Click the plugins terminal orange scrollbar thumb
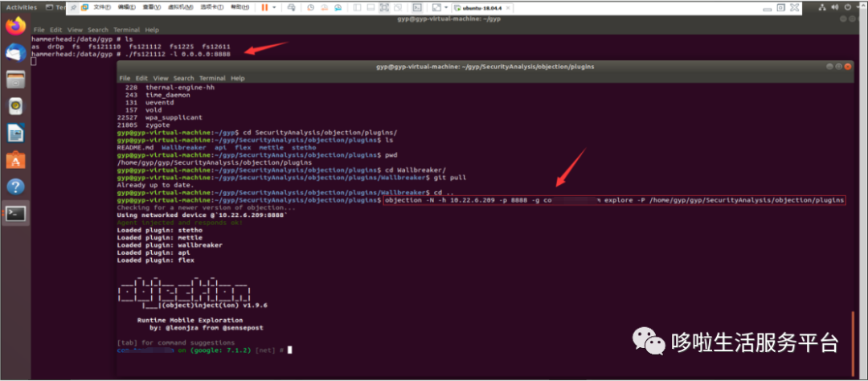The width and height of the screenshot is (868, 381). point(853,342)
